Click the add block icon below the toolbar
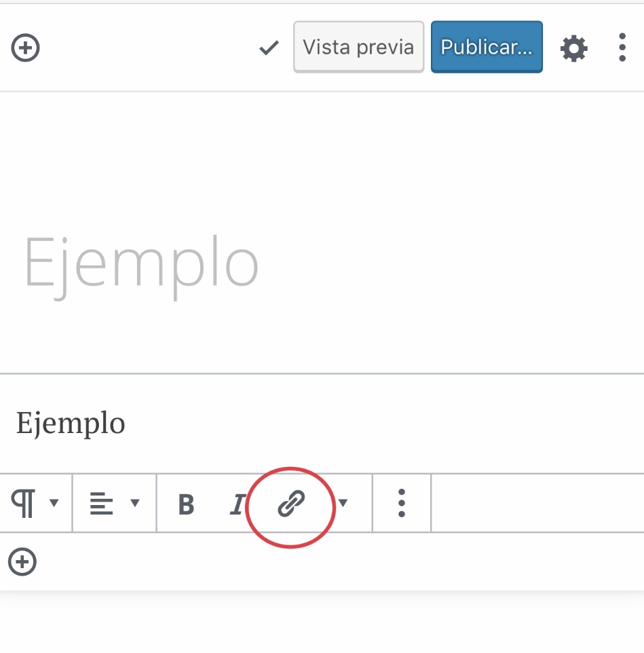 coord(22,562)
